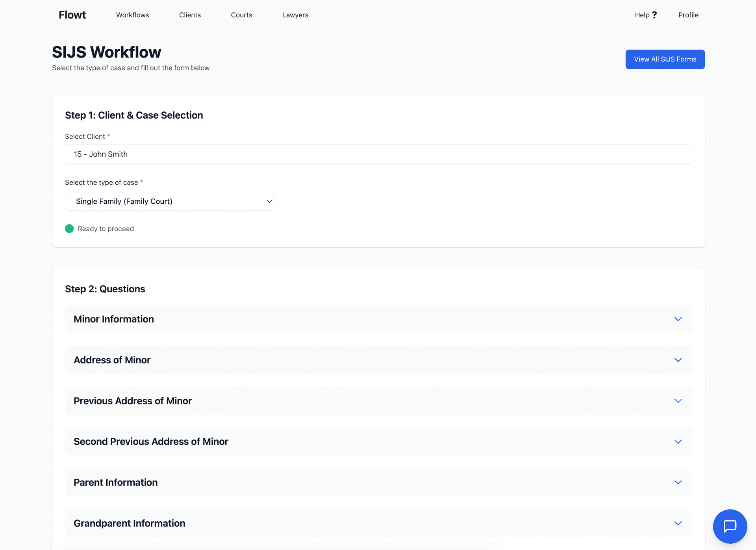Click the Help link in the navbar
This screenshot has width=756, height=550.
(x=641, y=15)
